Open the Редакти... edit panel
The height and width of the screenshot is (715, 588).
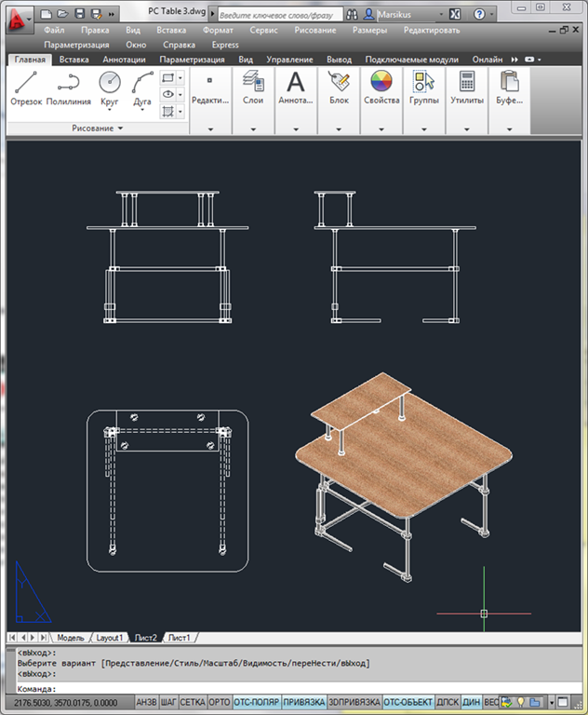pos(210,101)
